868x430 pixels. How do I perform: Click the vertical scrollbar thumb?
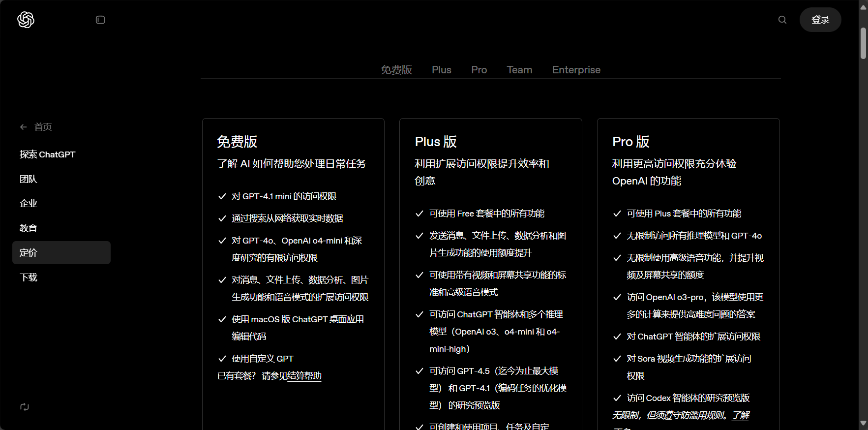click(863, 43)
